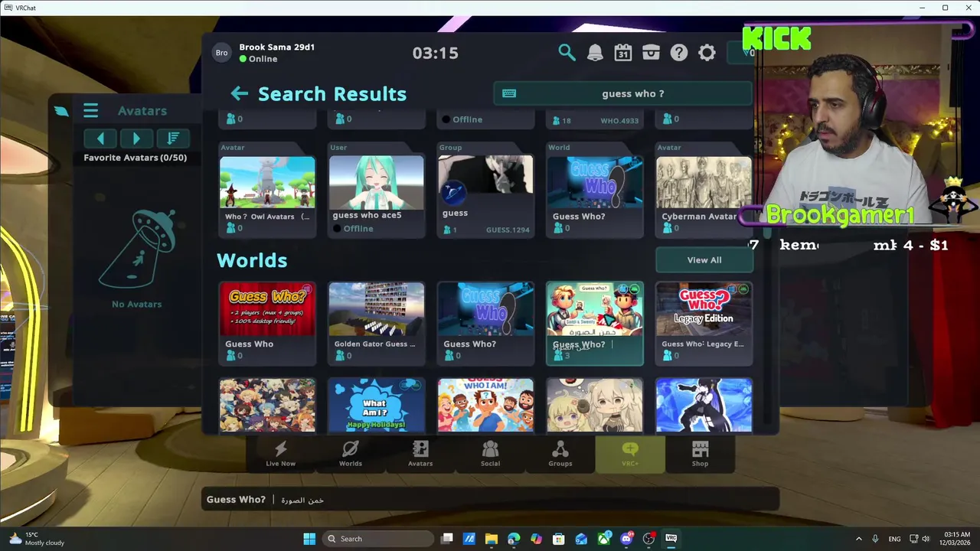Open the weather widget showing Mostly cloudy
Screen dimensions: 980x551
[37, 539]
